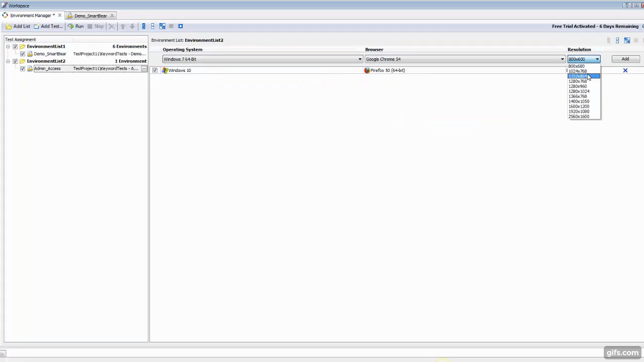
Task: Toggle the Admin_Access test checkbox
Action: [23, 68]
